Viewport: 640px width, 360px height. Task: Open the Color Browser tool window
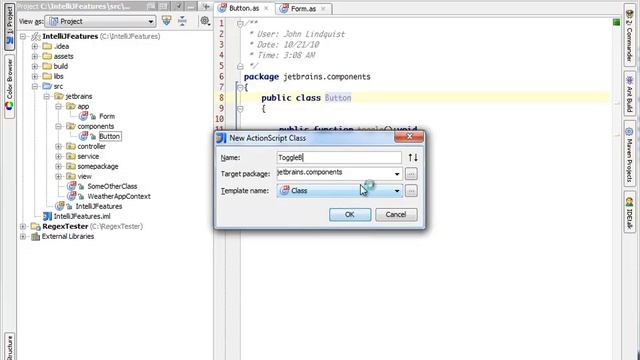9,86
